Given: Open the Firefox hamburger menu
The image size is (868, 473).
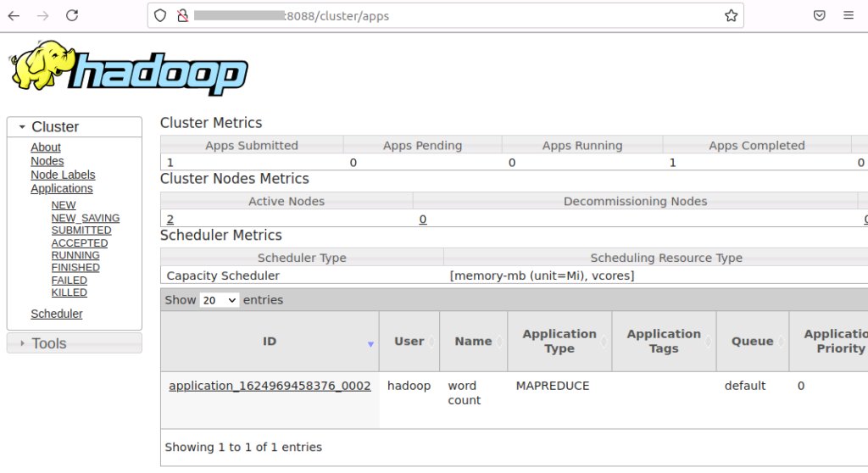Looking at the screenshot, I should pyautogui.click(x=849, y=15).
